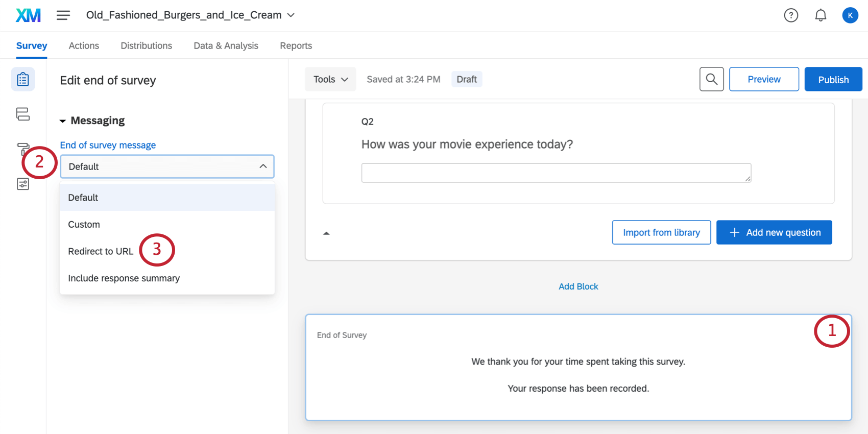868x434 pixels.
Task: Click the XM logo icon
Action: [x=28, y=15]
